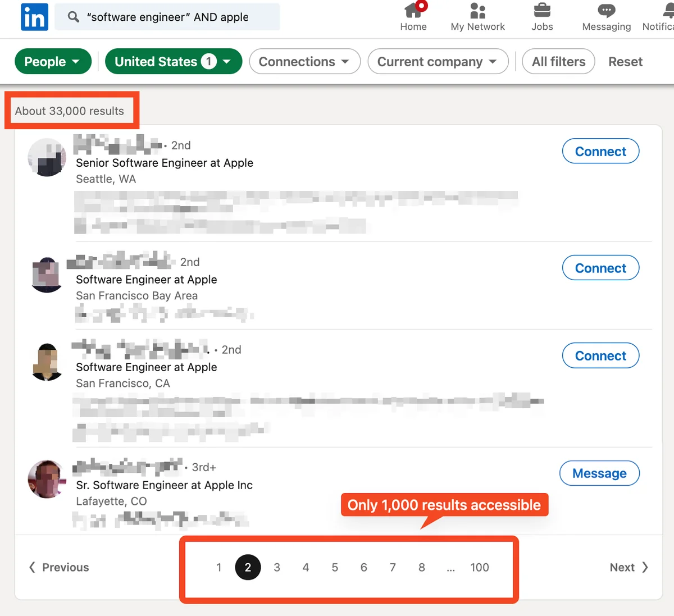Open blurred name of Senior Software Engineer result
The image size is (674, 616).
[x=118, y=144]
